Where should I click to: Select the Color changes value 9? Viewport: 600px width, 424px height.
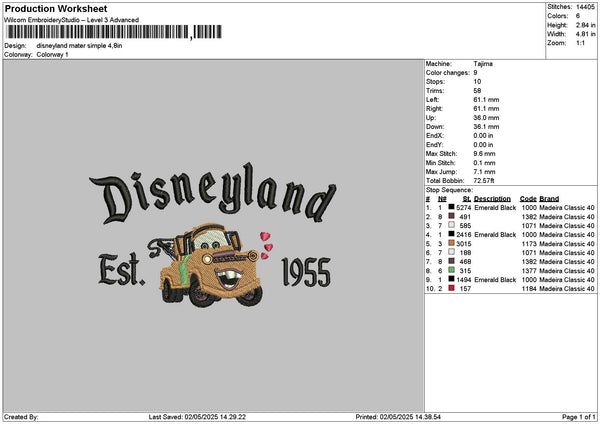point(475,73)
